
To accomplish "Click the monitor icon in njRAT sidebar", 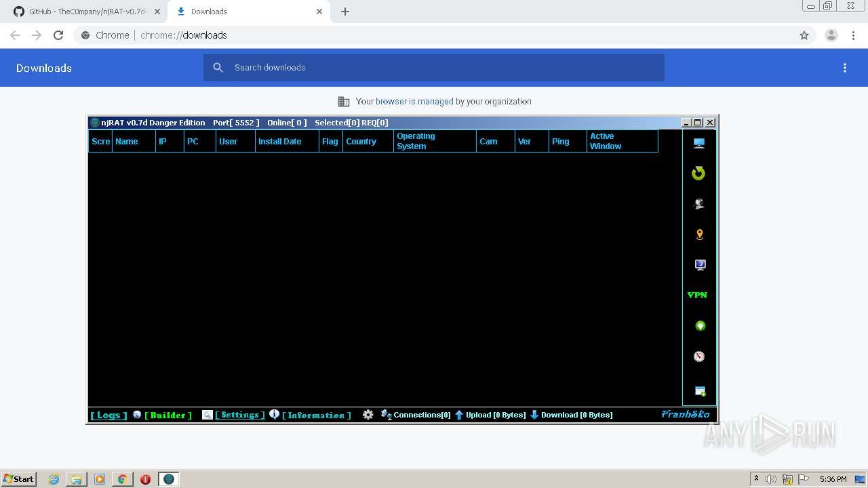I will tap(699, 143).
